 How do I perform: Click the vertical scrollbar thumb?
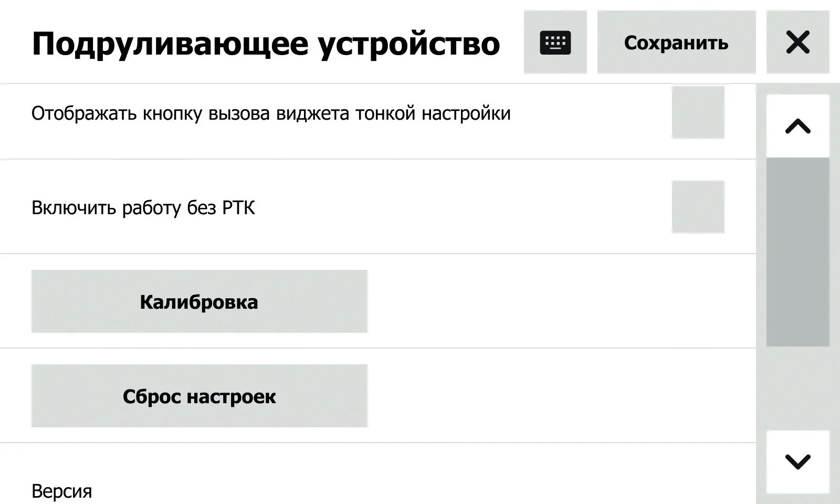click(797, 252)
